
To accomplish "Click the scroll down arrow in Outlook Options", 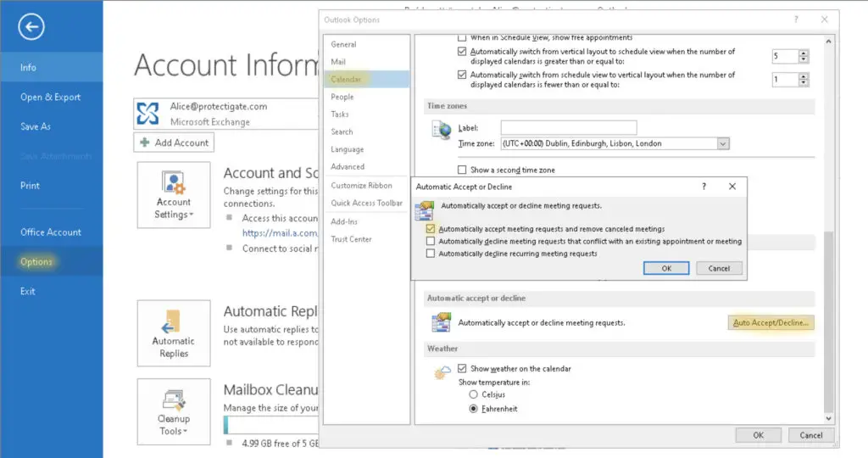I will 828,419.
